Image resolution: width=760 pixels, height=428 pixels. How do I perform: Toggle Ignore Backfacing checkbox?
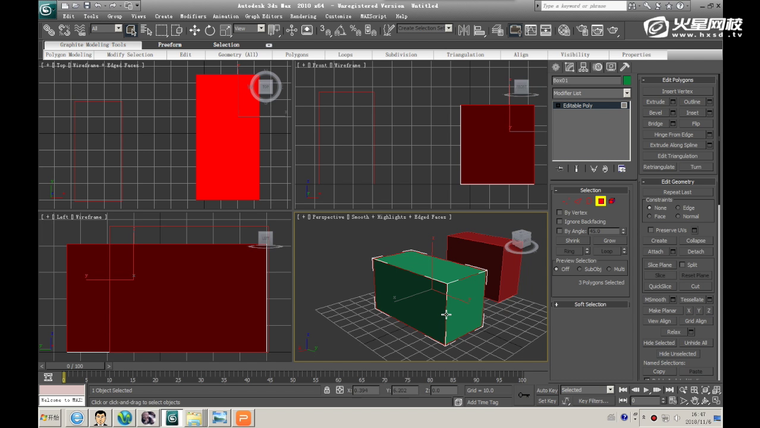[x=559, y=222]
